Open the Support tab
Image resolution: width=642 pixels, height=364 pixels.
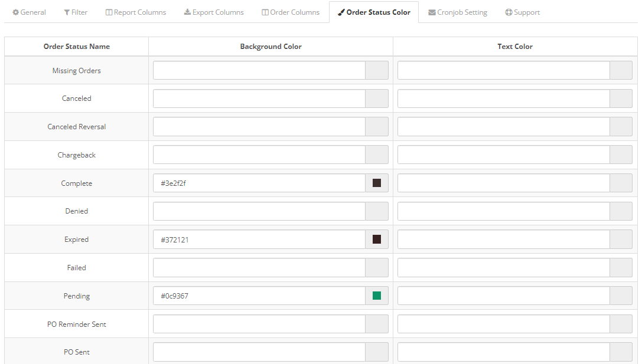523,12
